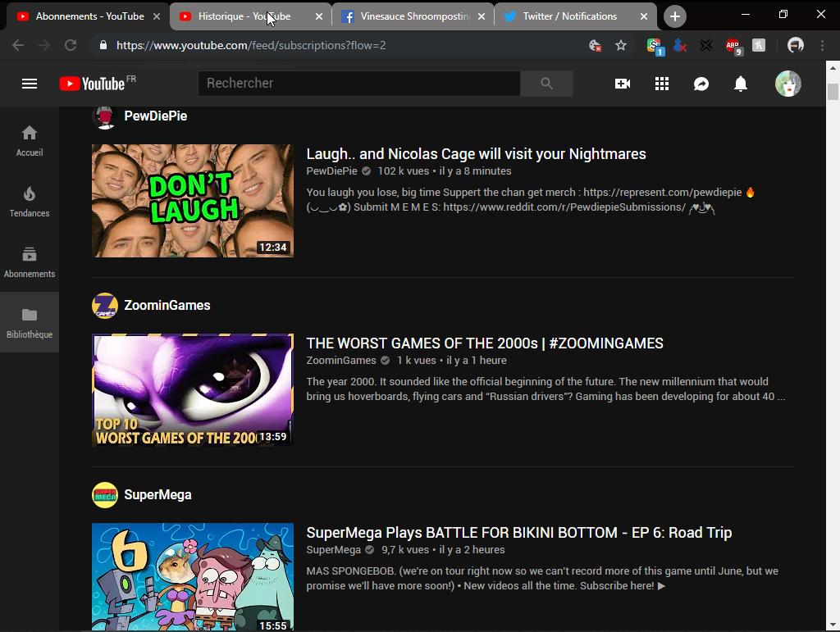
Task: Open the YouTube apps grid icon
Action: 662,84
